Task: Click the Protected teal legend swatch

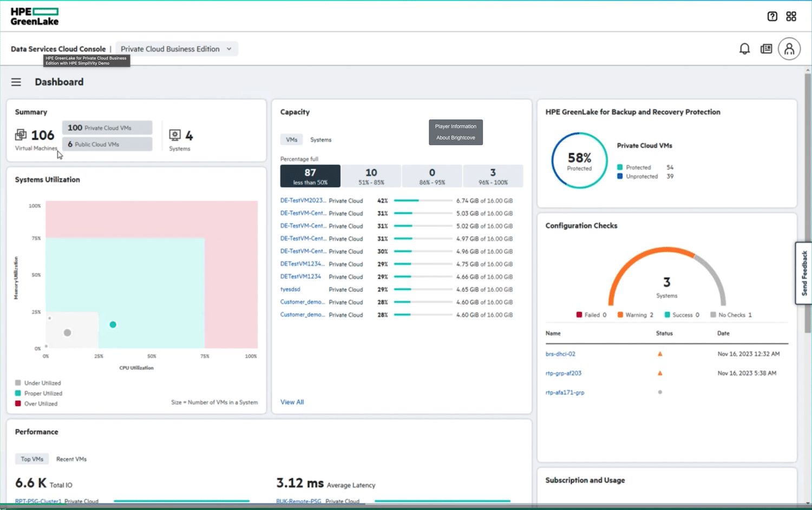Action: (620, 167)
